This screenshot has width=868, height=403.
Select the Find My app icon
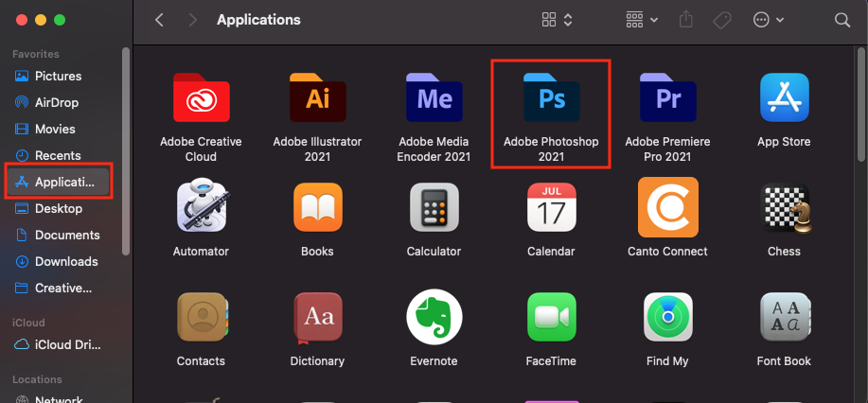coord(667,317)
